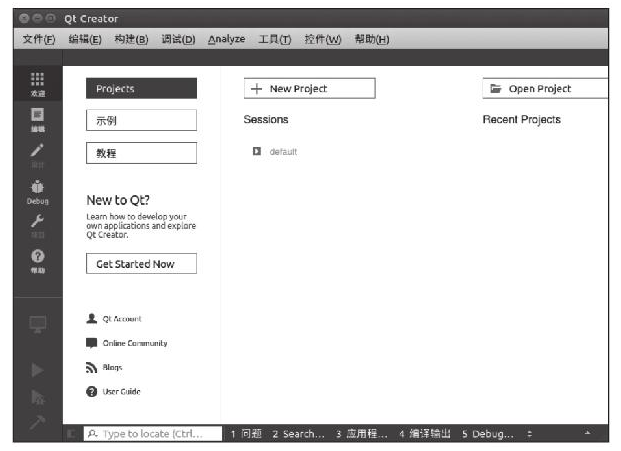Click the output pane selector arrows
The width and height of the screenshot is (621, 451).
coord(530,434)
